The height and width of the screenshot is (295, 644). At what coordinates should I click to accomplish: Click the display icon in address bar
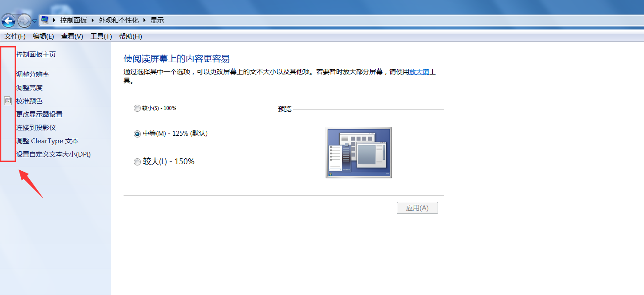[44, 20]
